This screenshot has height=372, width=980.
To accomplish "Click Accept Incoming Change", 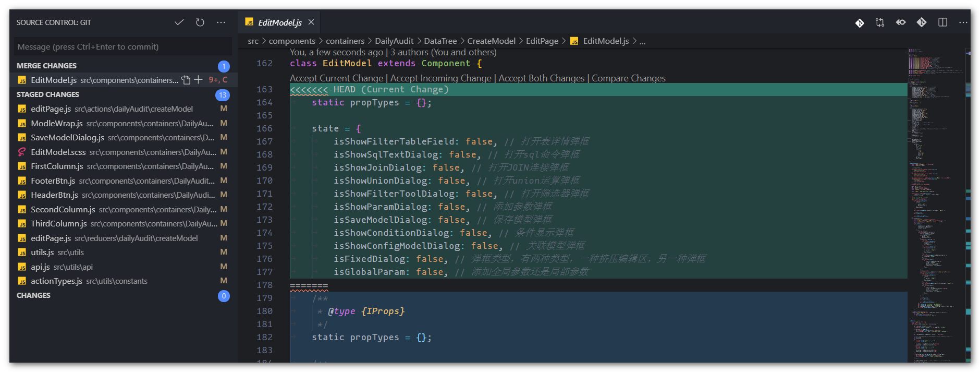I will (x=440, y=78).
